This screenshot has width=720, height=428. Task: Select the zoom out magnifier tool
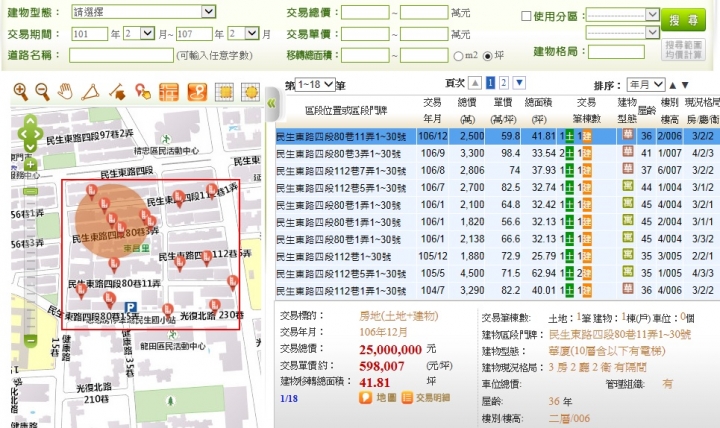pos(42,92)
